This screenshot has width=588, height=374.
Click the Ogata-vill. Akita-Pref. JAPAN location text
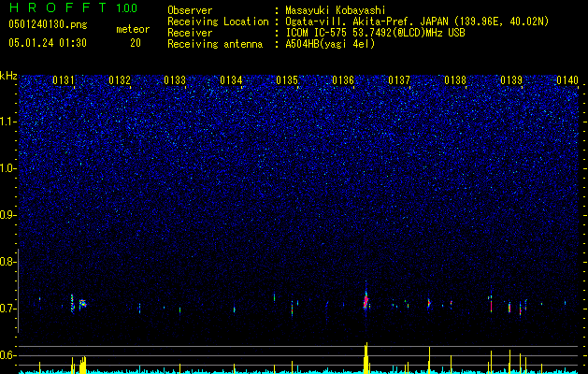417,22
